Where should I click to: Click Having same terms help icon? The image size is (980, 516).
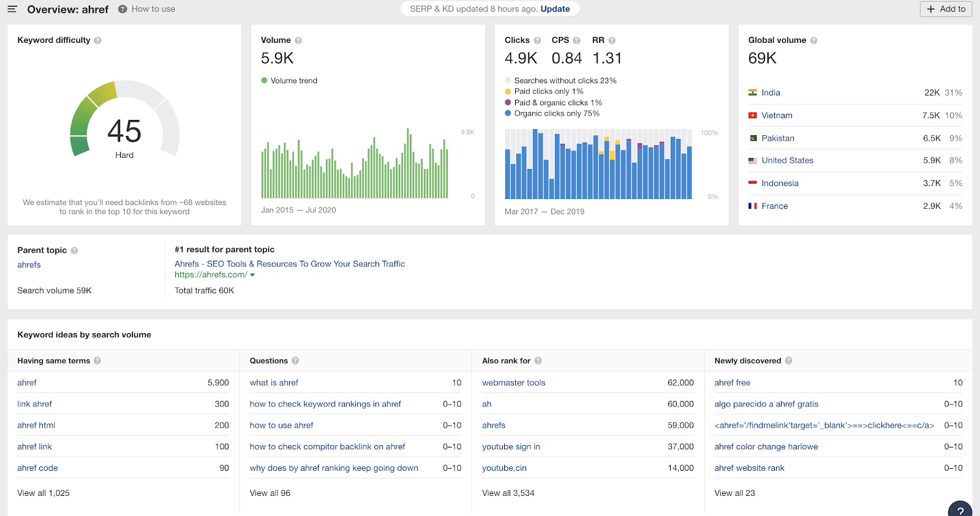(x=97, y=361)
